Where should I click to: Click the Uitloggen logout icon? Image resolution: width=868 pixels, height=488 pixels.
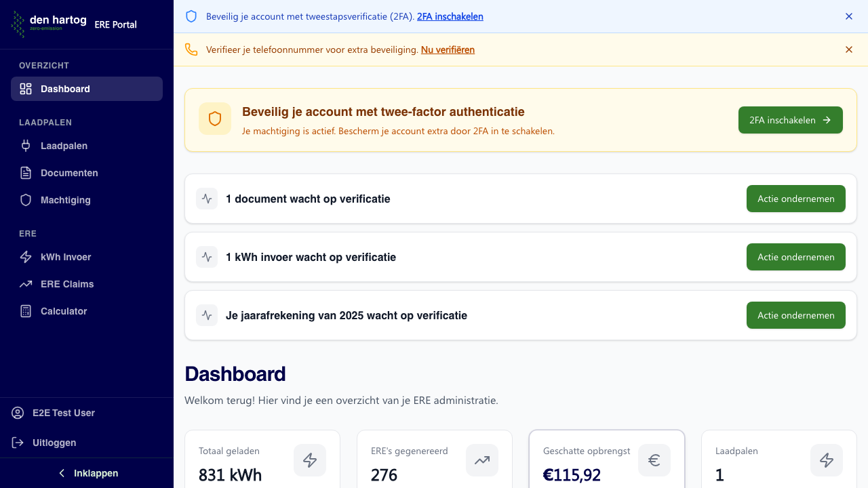pos(17,443)
